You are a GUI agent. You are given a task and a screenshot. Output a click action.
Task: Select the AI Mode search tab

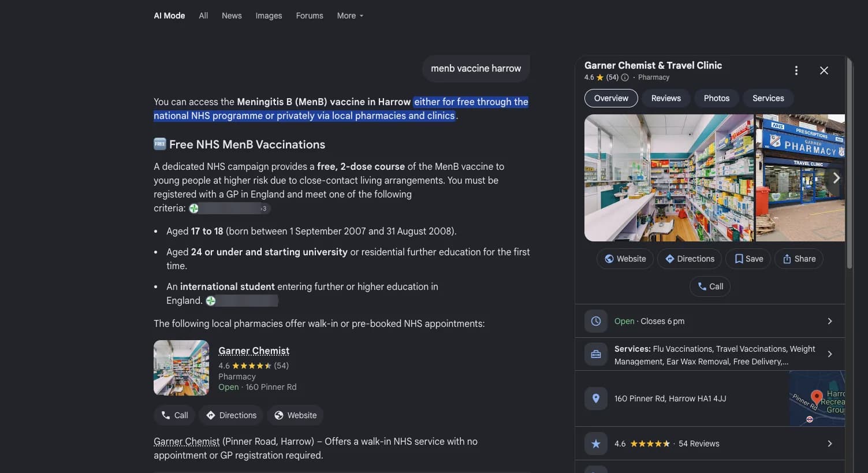[x=169, y=16]
